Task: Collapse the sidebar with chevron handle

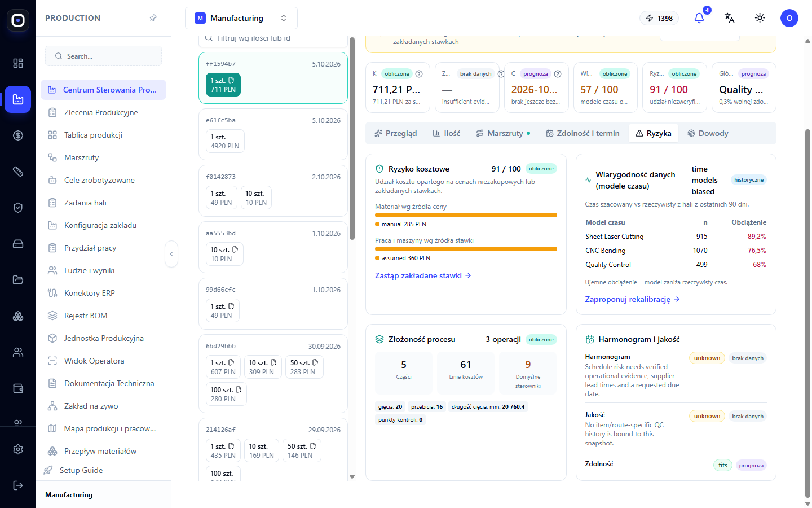Action: click(171, 254)
